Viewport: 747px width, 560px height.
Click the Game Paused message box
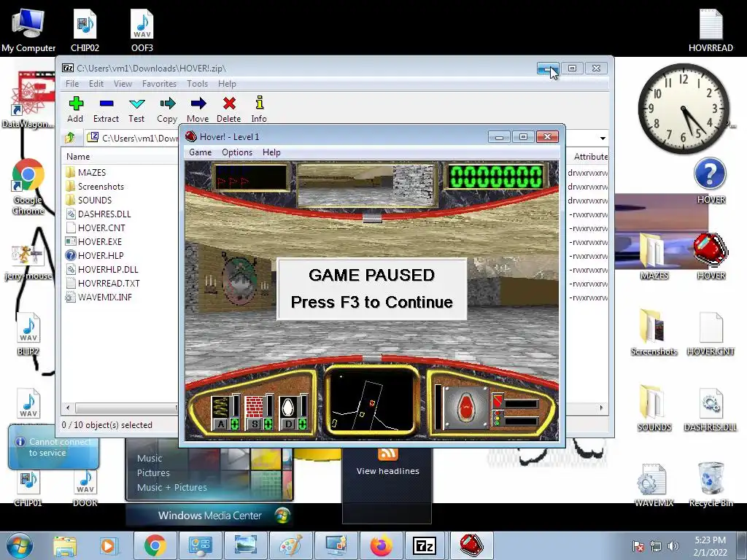point(371,289)
